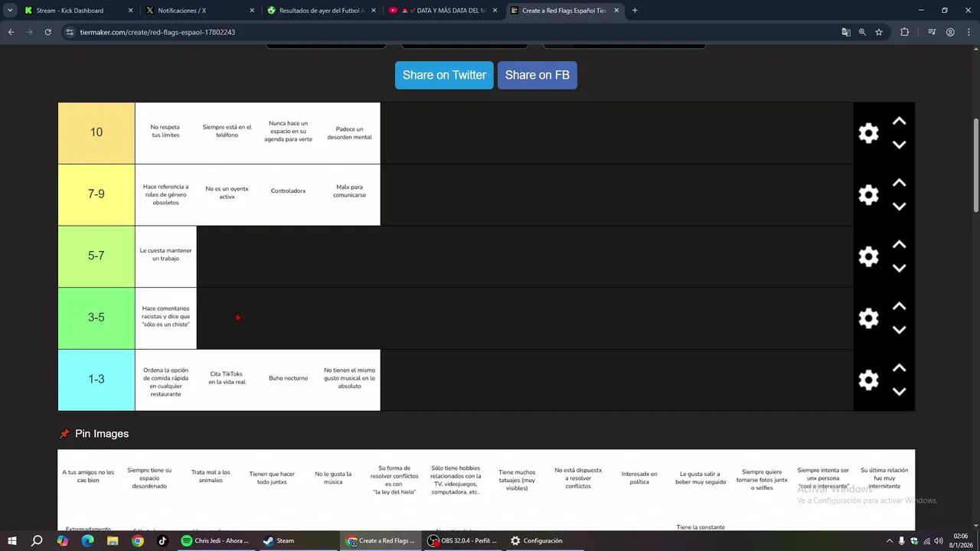
Task: Select 'No respeta tus límites' card
Action: 165,132
